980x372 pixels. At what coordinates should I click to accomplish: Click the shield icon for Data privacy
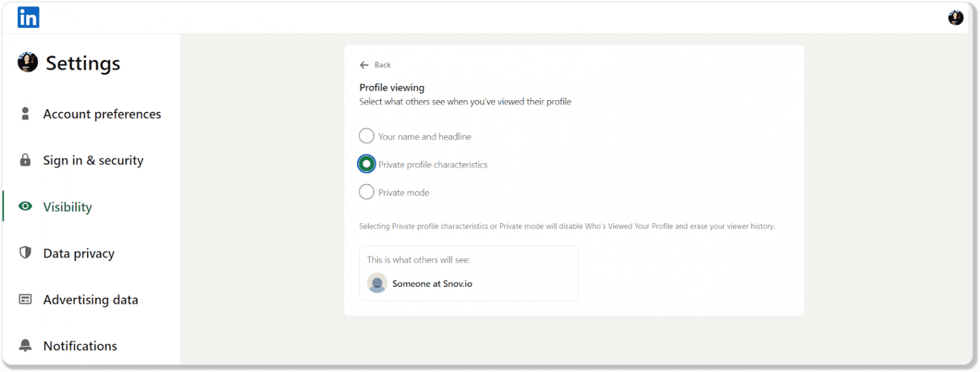[x=25, y=253]
